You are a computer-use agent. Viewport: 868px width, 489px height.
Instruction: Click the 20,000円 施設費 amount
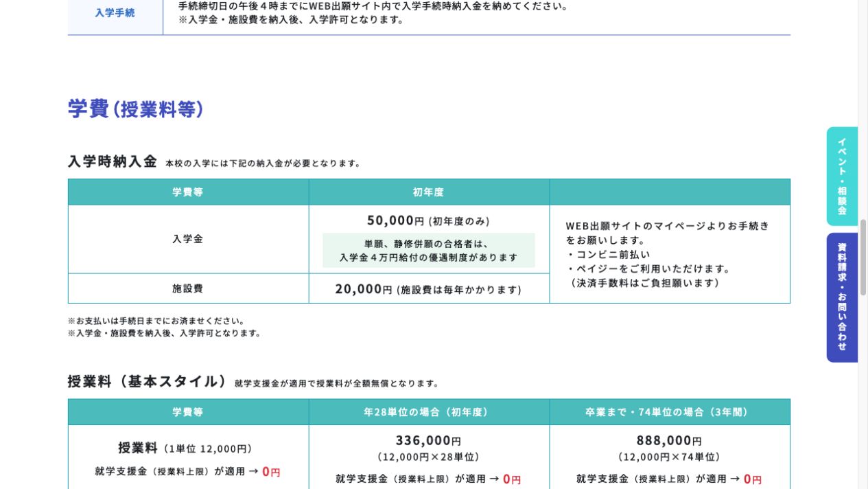(429, 289)
